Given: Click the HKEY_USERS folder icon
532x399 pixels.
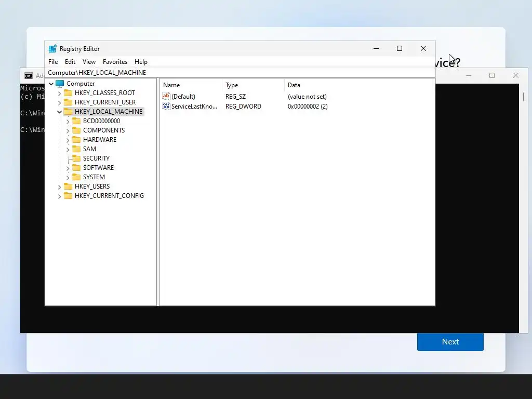Looking at the screenshot, I should (68, 187).
